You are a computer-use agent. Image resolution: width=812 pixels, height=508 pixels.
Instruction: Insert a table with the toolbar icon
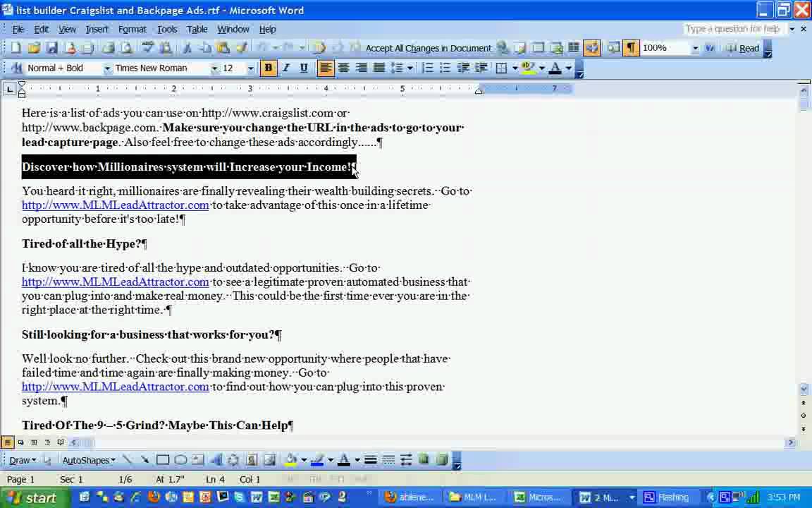(x=538, y=48)
